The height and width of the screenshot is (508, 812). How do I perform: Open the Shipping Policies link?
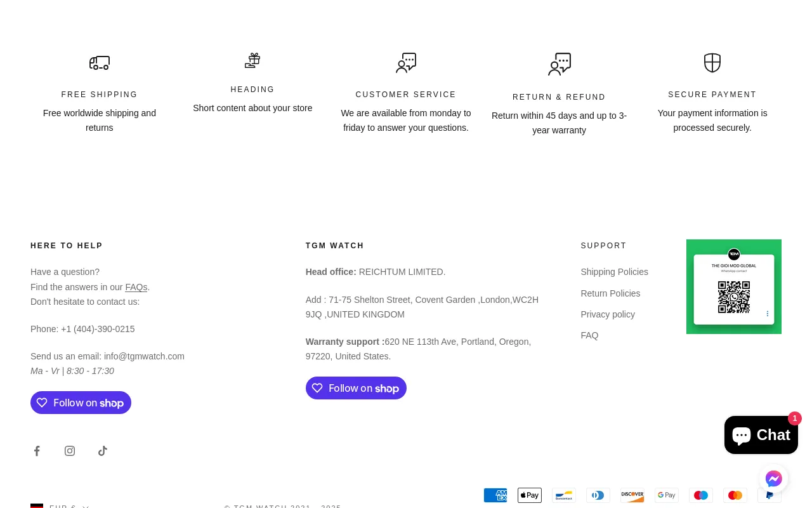[614, 272]
